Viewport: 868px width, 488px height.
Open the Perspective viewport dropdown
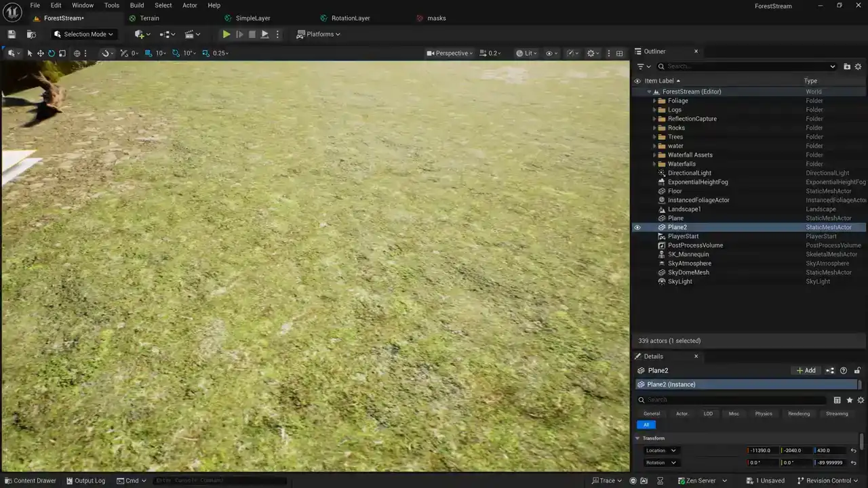click(450, 53)
